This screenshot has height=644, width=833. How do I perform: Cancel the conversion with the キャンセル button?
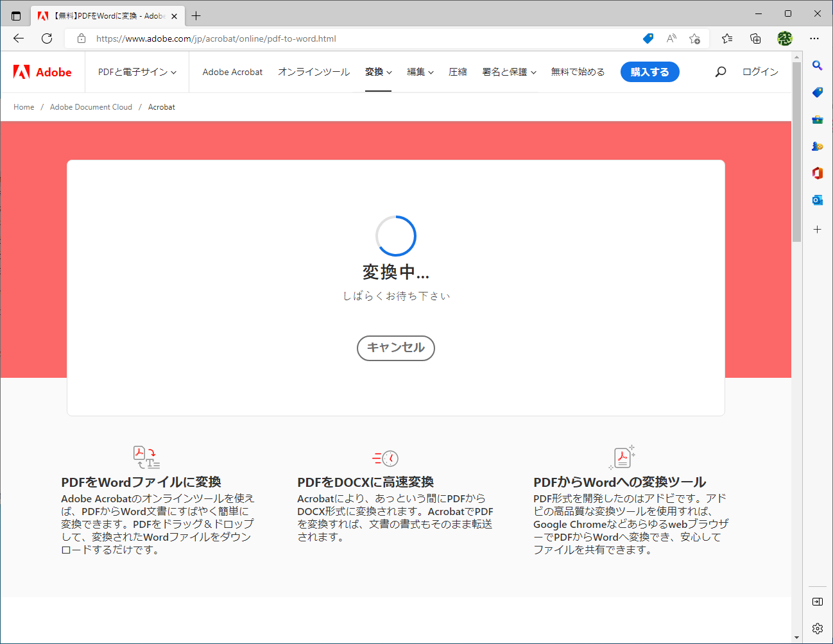click(395, 348)
